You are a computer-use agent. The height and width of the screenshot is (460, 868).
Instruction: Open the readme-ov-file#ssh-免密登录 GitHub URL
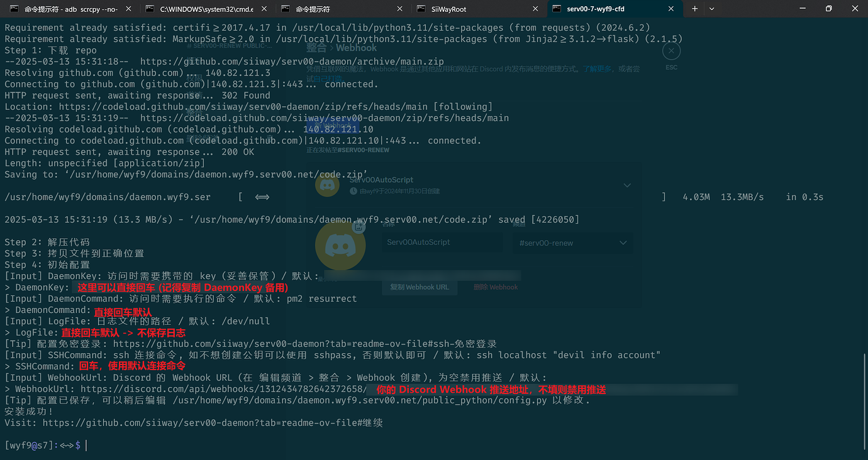(305, 344)
